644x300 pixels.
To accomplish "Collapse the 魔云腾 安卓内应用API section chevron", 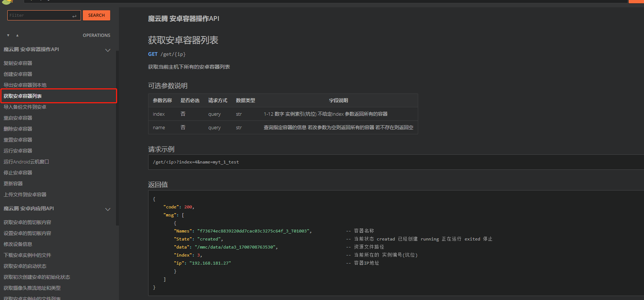I will [108, 209].
